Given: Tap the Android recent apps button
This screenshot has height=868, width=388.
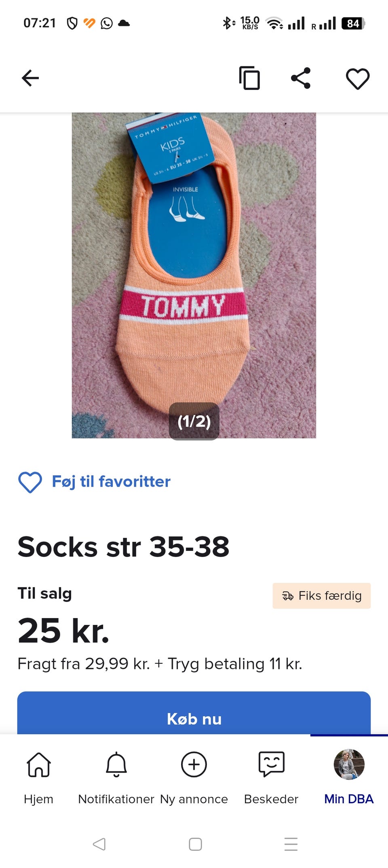Looking at the screenshot, I should (291, 844).
